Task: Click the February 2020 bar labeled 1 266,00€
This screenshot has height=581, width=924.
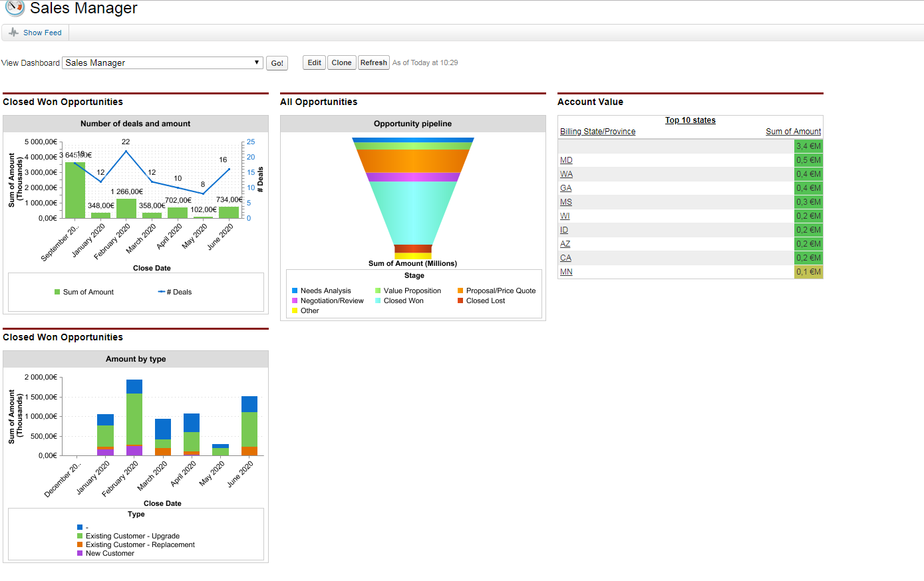Action: [126, 208]
